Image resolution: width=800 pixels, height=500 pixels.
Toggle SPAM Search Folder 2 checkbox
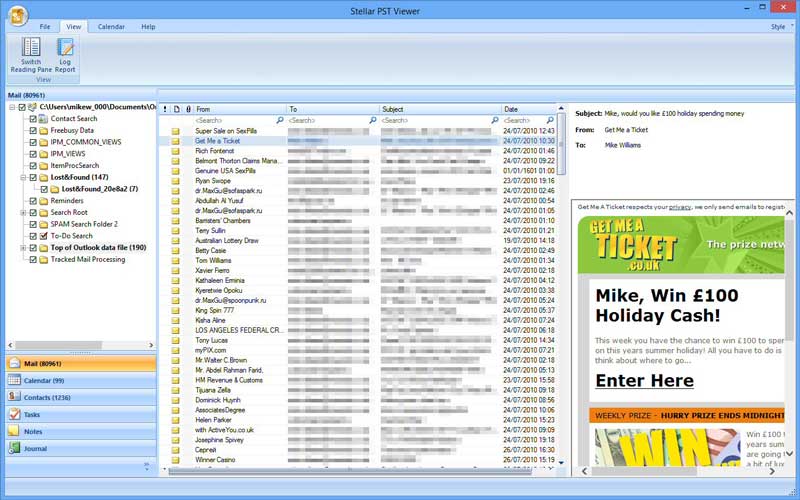coord(33,224)
